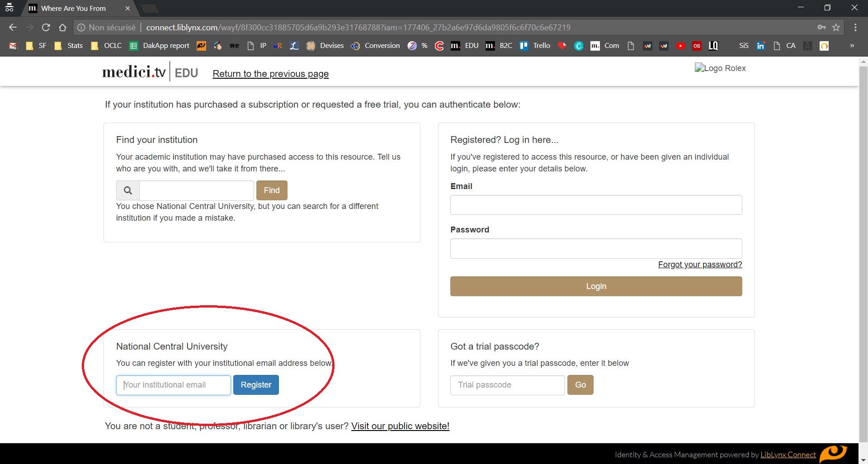Viewport: 868px width, 464px height.
Task: Focus the Trial passcode input field
Action: tap(507, 385)
